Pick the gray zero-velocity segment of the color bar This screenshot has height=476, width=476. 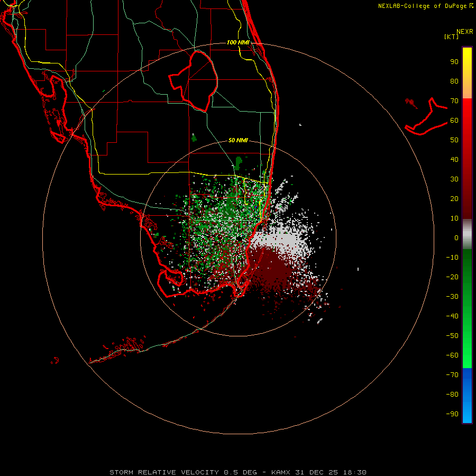point(467,234)
